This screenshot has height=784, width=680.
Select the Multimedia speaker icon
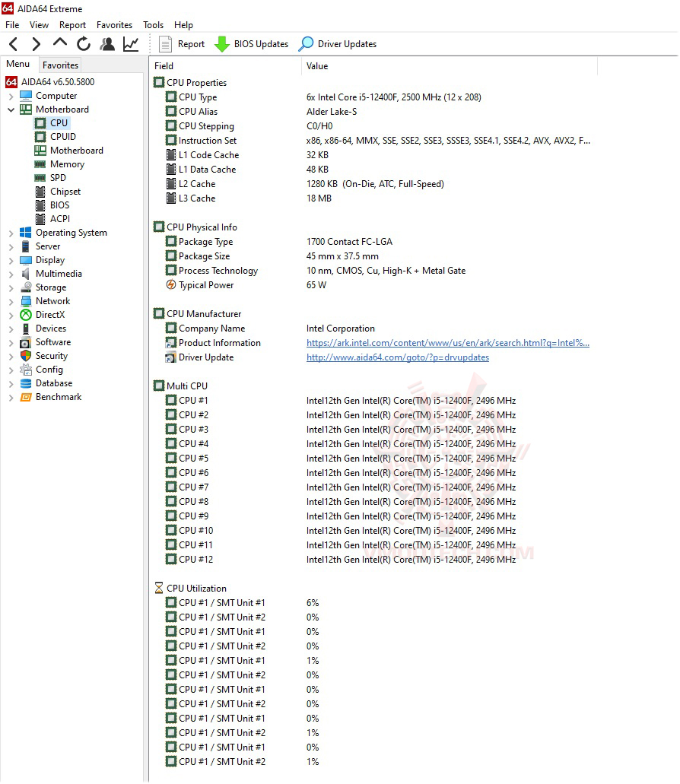pyautogui.click(x=26, y=274)
